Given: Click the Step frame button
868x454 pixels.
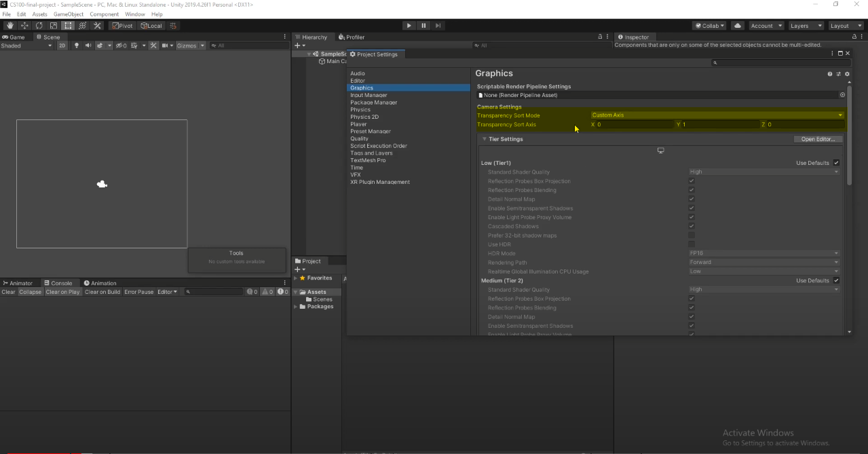Looking at the screenshot, I should click(x=438, y=26).
